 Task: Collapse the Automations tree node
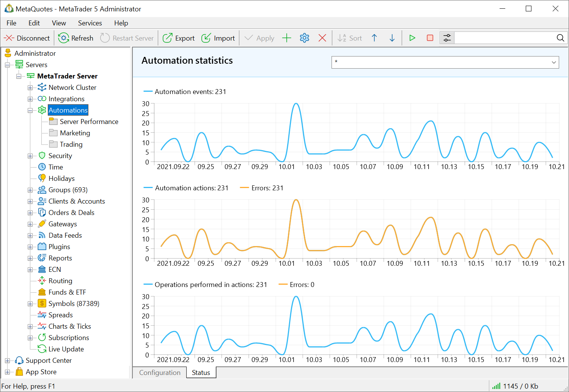tap(30, 110)
